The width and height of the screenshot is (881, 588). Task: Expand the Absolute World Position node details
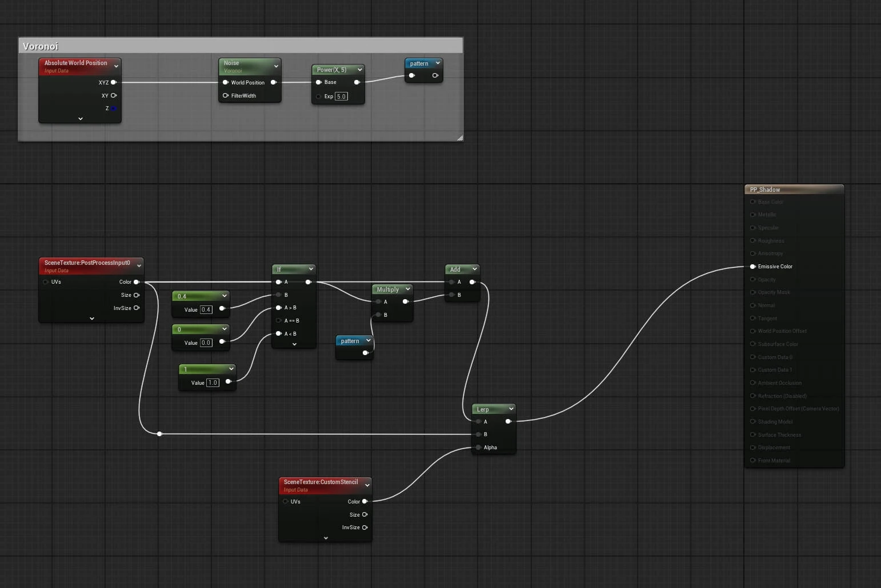tap(81, 118)
